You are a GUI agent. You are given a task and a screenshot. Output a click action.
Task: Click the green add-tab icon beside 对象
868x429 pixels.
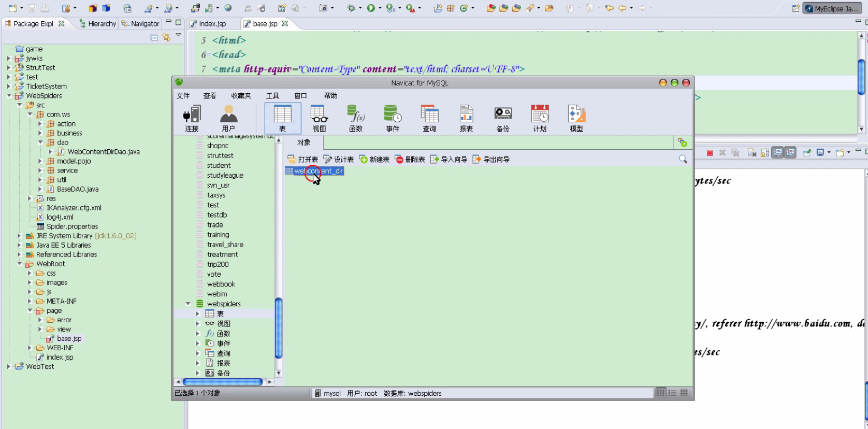click(683, 142)
